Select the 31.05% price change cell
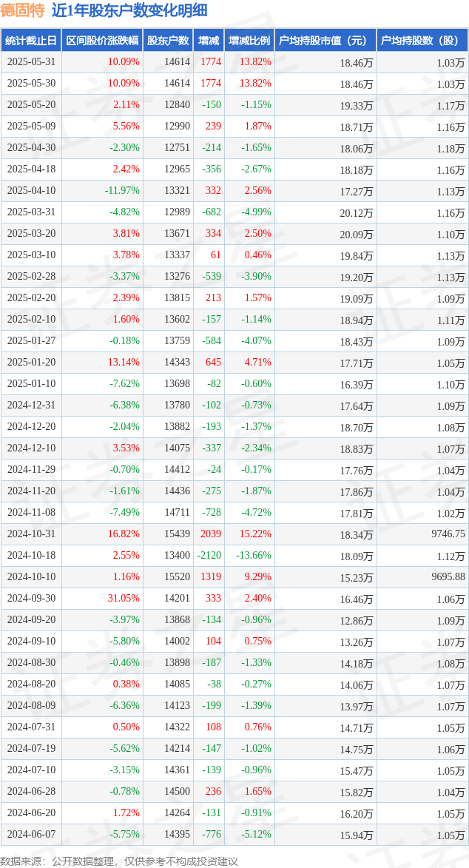The height and width of the screenshot is (868, 469). click(124, 598)
